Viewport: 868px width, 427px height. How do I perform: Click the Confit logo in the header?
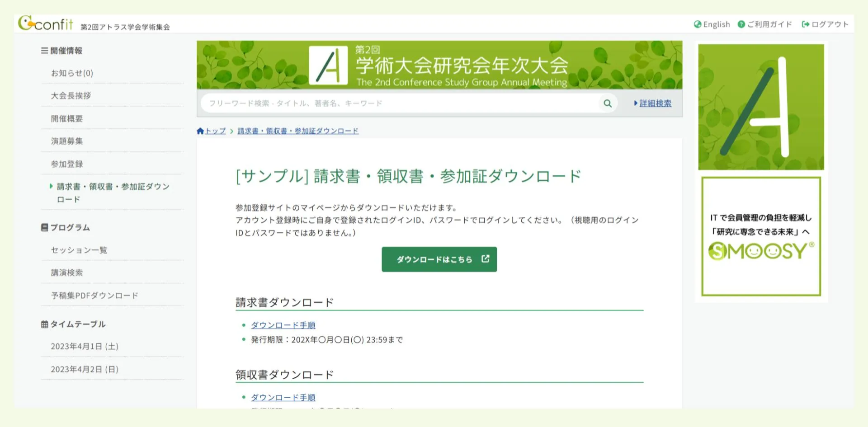point(45,23)
